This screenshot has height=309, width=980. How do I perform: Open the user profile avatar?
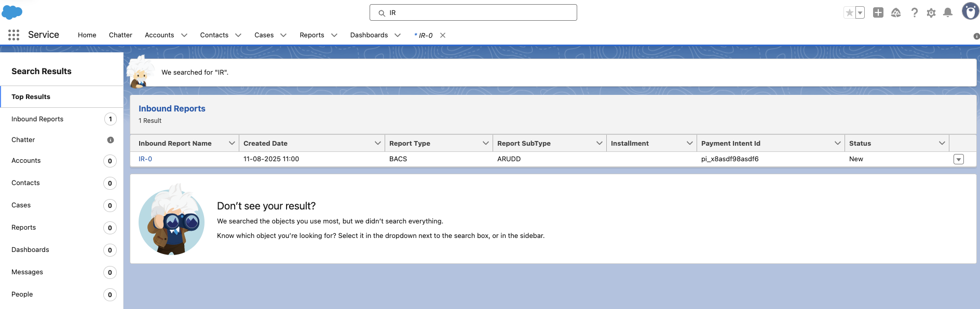[970, 11]
